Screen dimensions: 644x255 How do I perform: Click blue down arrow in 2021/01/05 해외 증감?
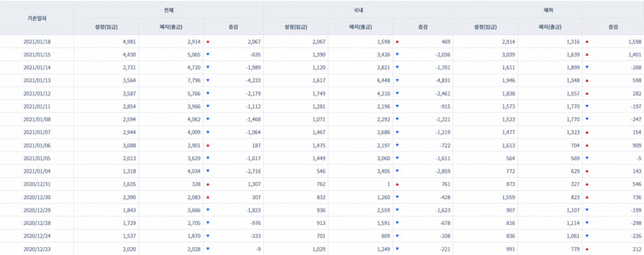pos(587,158)
